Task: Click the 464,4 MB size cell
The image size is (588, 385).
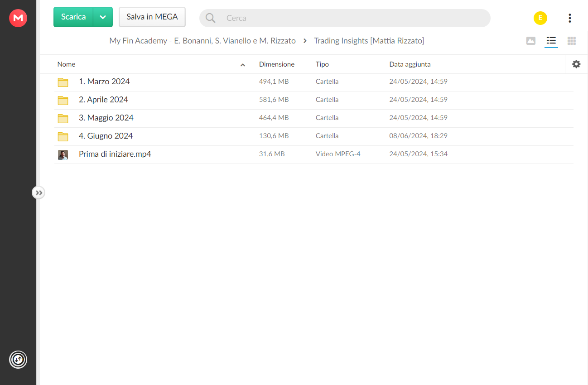Action: coord(274,118)
